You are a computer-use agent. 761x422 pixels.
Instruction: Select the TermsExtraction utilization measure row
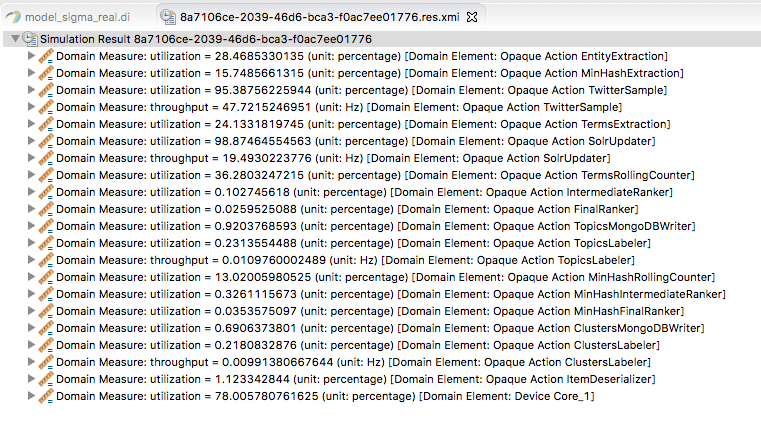pos(363,124)
